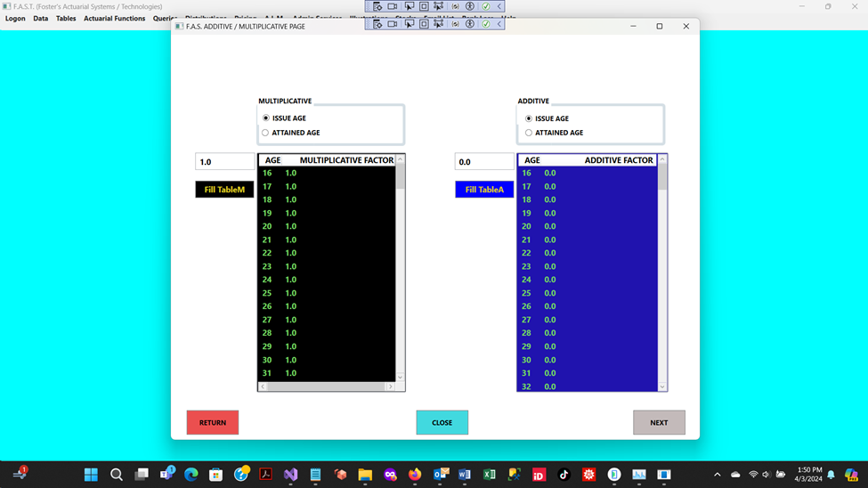The width and height of the screenshot is (868, 488).
Task: Choose ISSUE AGE in the ADDITIVE group
Action: click(529, 118)
